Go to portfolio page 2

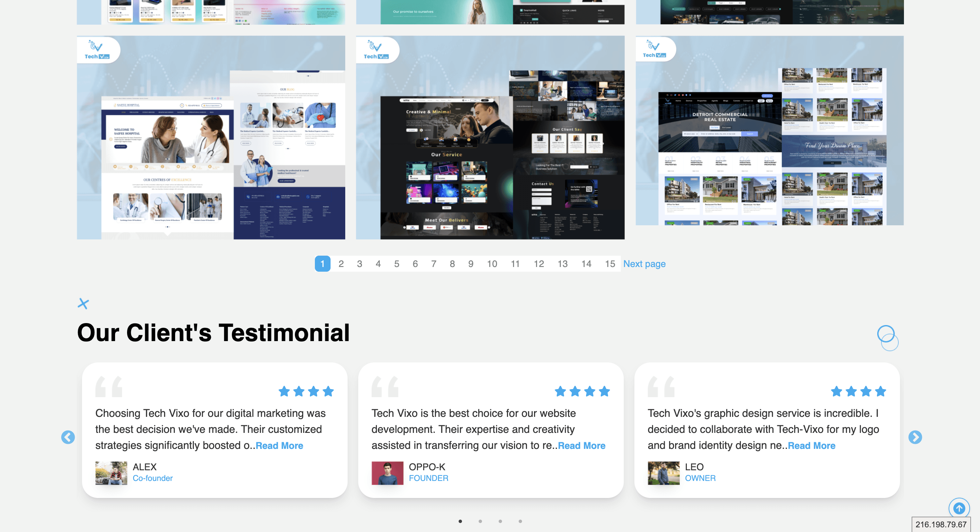[341, 264]
